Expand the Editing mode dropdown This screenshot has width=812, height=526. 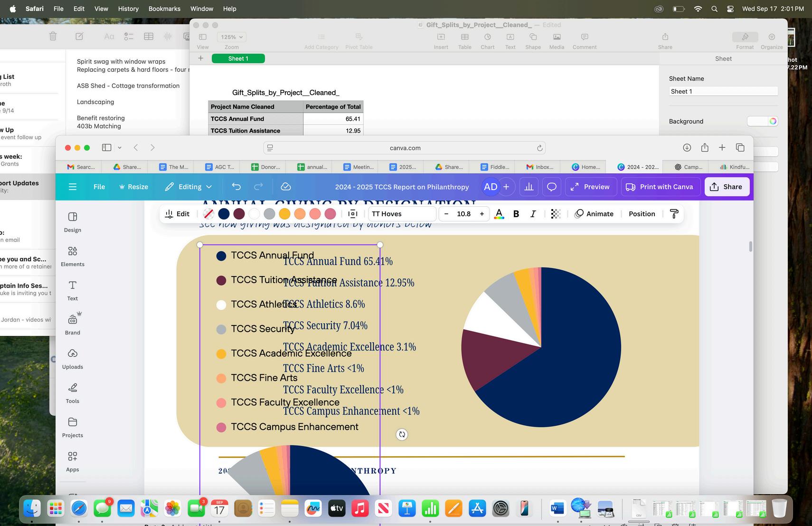click(x=189, y=187)
